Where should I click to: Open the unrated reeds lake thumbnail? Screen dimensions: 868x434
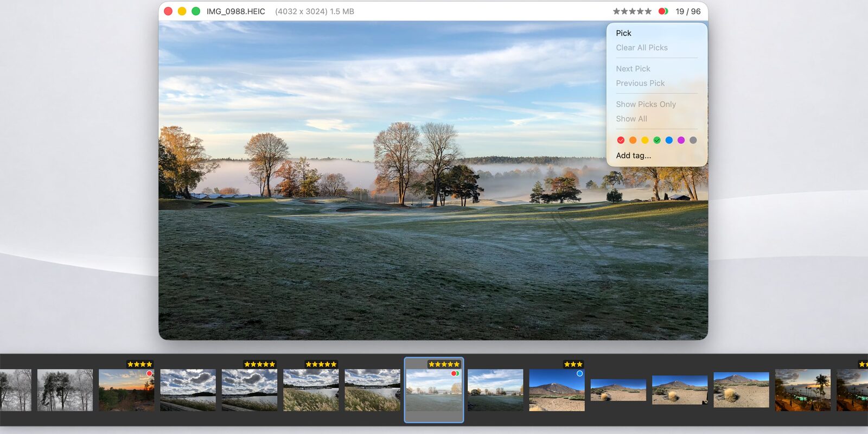(372, 390)
